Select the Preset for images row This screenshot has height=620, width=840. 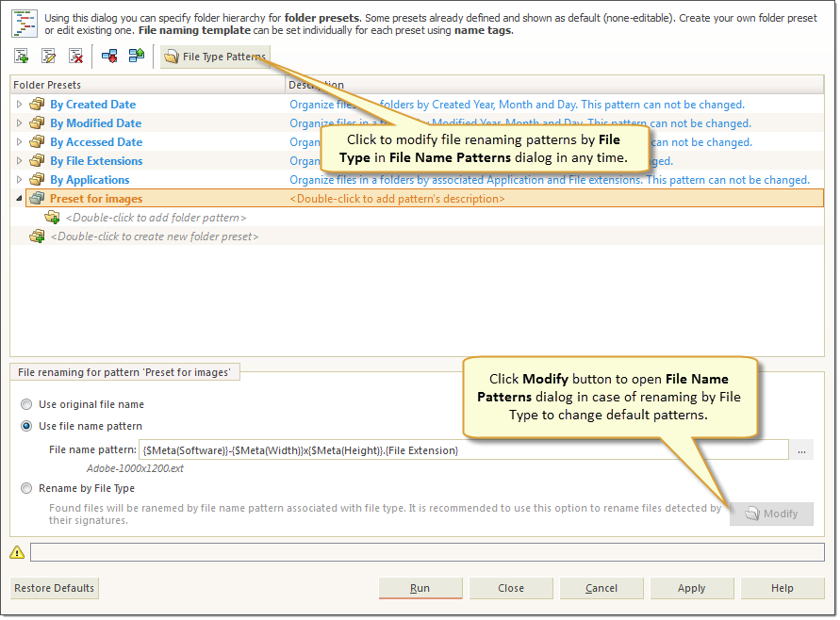(424, 198)
